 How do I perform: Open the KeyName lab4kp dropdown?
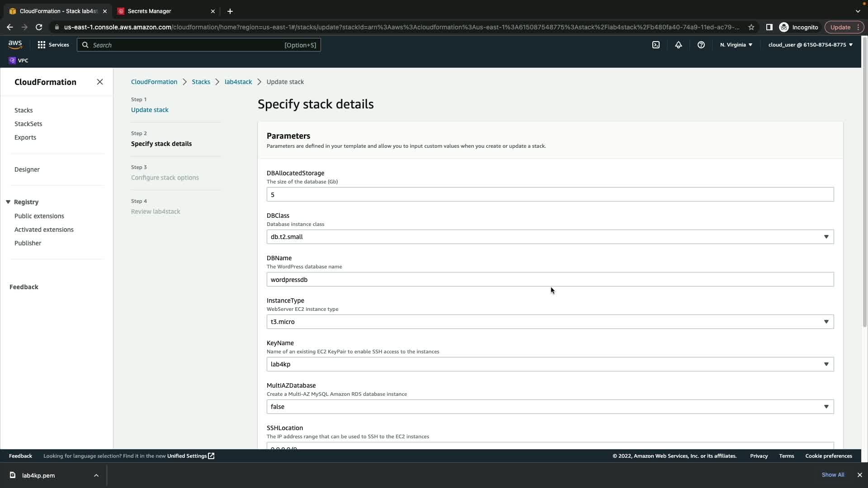point(550,364)
